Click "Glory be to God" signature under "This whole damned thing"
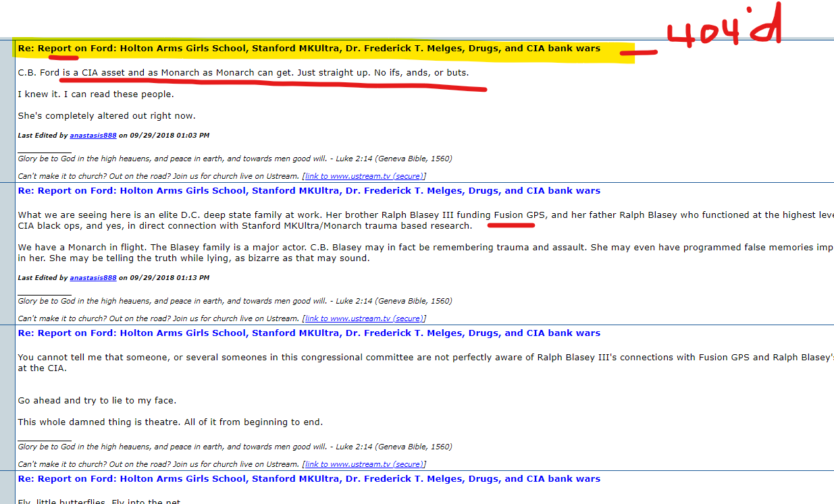Viewport: 834px width, 504px height. point(235,447)
